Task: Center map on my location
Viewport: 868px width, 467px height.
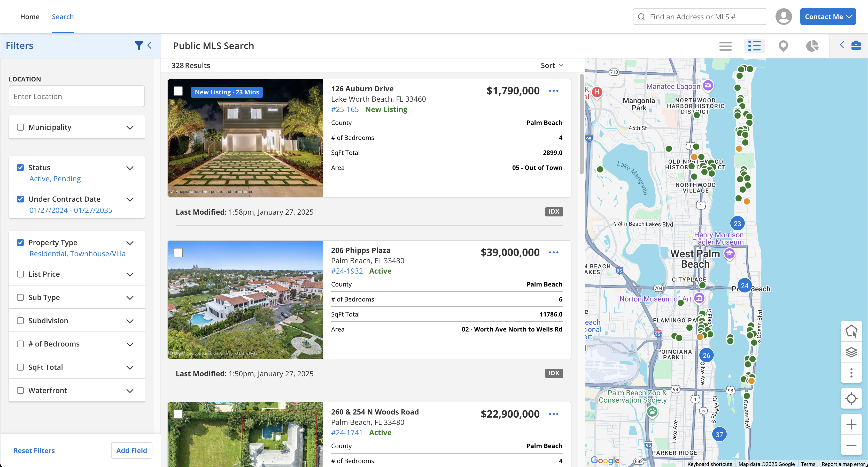Action: (x=851, y=398)
